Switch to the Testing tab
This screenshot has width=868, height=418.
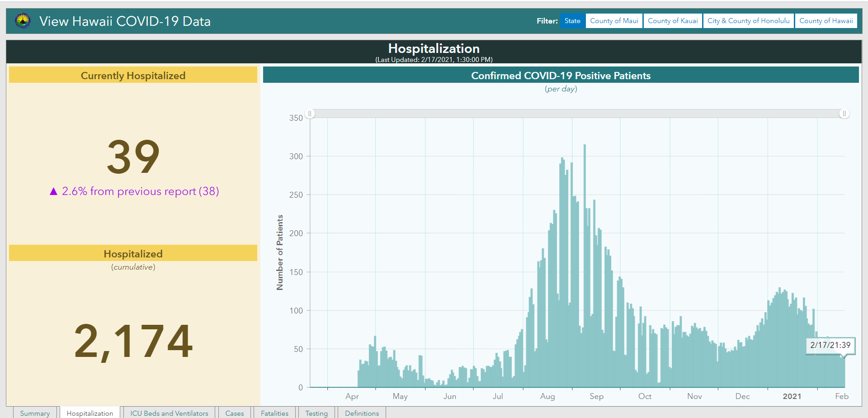(x=316, y=413)
